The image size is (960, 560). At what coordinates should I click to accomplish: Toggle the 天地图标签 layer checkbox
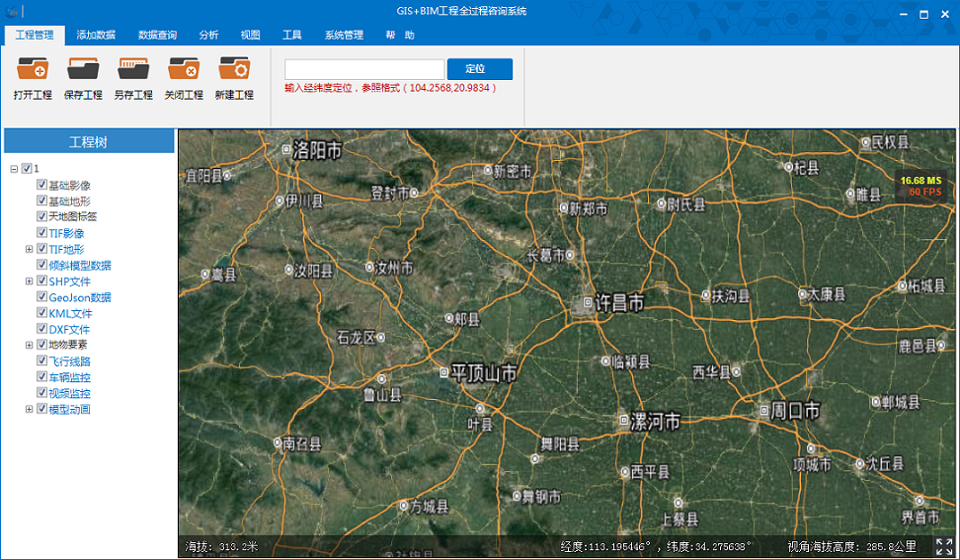tap(41, 216)
